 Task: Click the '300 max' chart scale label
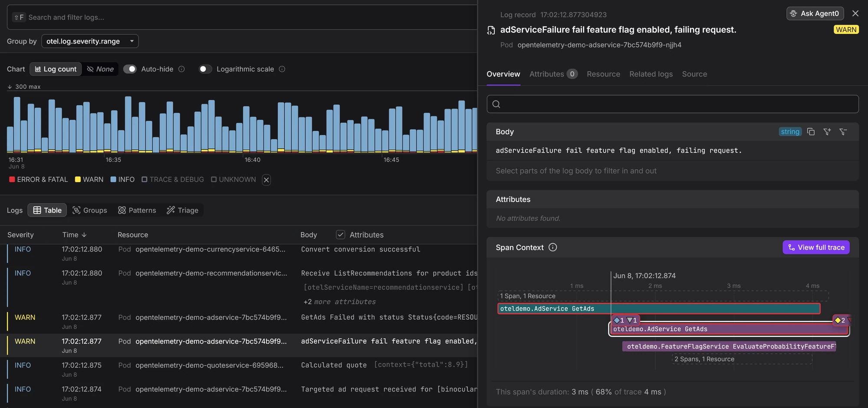tap(28, 86)
